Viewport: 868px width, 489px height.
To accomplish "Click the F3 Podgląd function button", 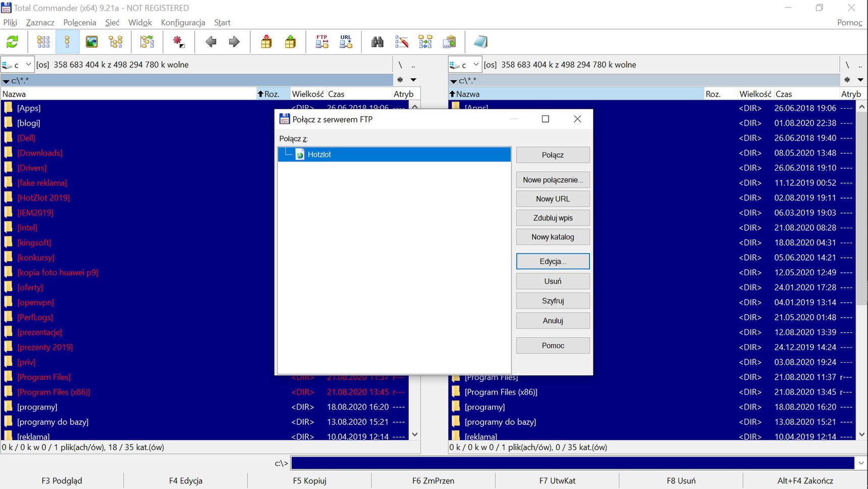I will [62, 480].
